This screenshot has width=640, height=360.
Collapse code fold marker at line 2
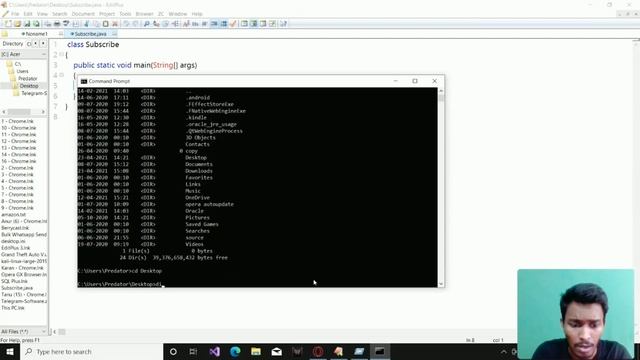coord(62,54)
